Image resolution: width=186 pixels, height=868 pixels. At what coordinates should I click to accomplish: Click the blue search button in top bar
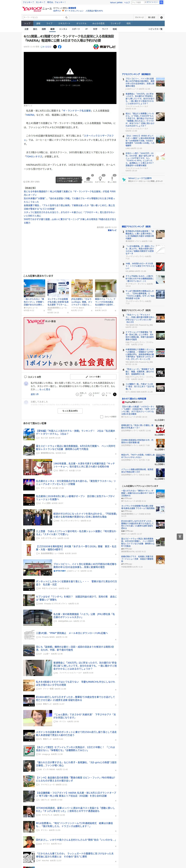tap(161, 2)
